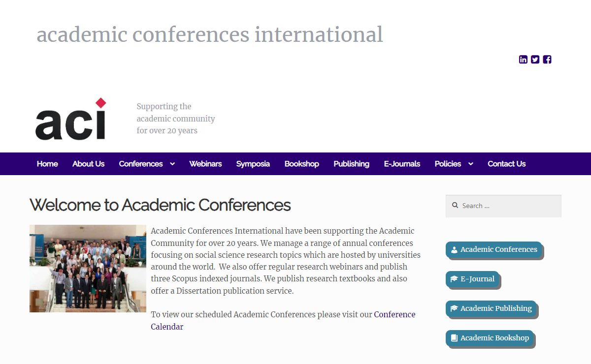This screenshot has width=591, height=364.
Task: Go to Home in the navigation bar
Action: tap(47, 164)
